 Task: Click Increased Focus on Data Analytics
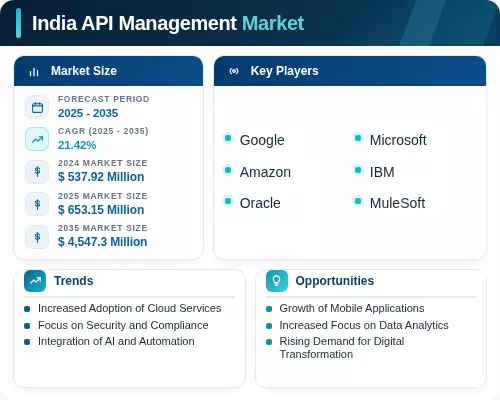[364, 325]
